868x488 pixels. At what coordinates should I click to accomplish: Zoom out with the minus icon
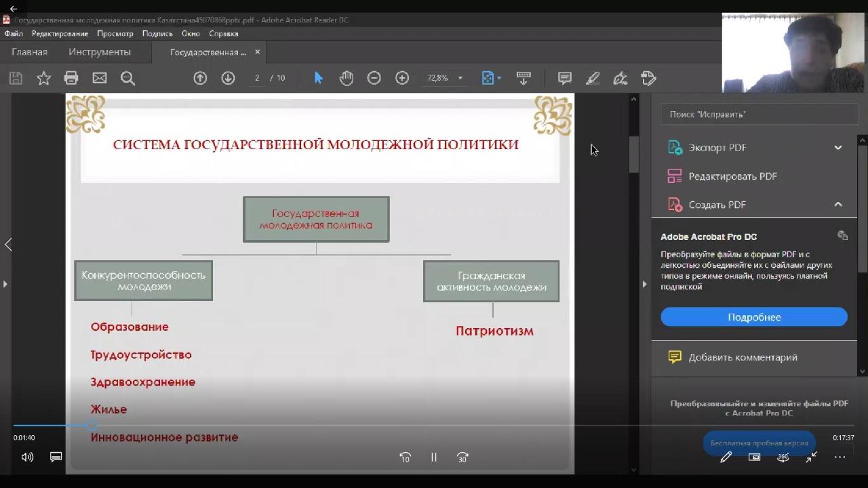point(374,78)
